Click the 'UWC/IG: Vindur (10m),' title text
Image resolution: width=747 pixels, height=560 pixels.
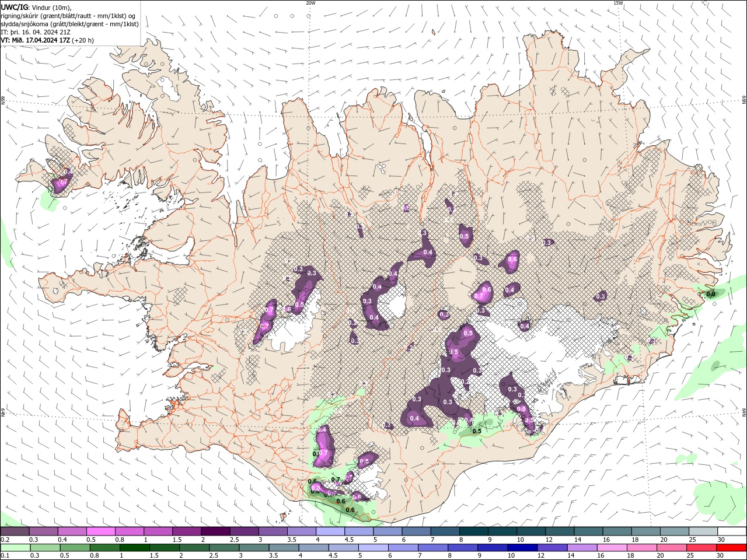(x=36, y=7)
